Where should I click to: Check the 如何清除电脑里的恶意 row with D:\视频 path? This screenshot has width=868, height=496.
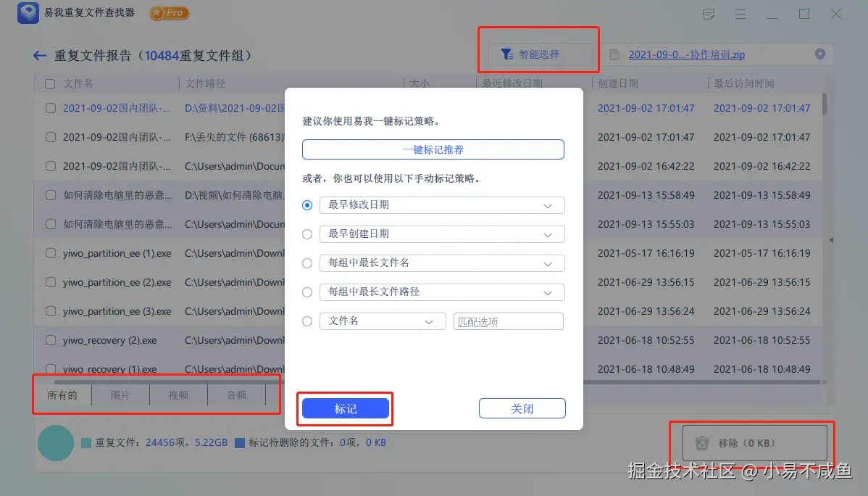(x=51, y=195)
